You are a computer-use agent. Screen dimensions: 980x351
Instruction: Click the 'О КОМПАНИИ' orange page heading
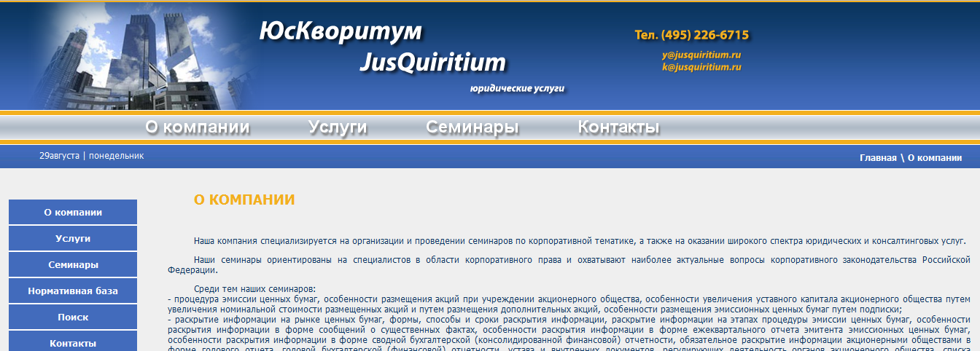point(244,200)
